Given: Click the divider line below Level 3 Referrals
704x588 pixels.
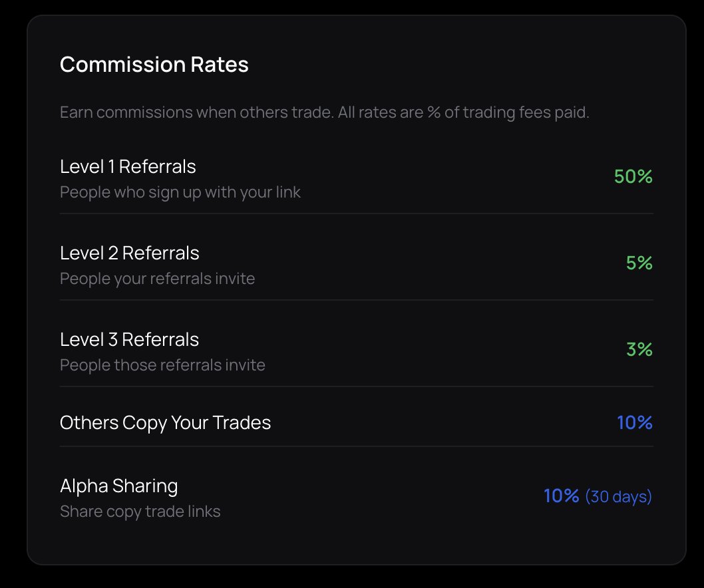Looking at the screenshot, I should (x=356, y=386).
